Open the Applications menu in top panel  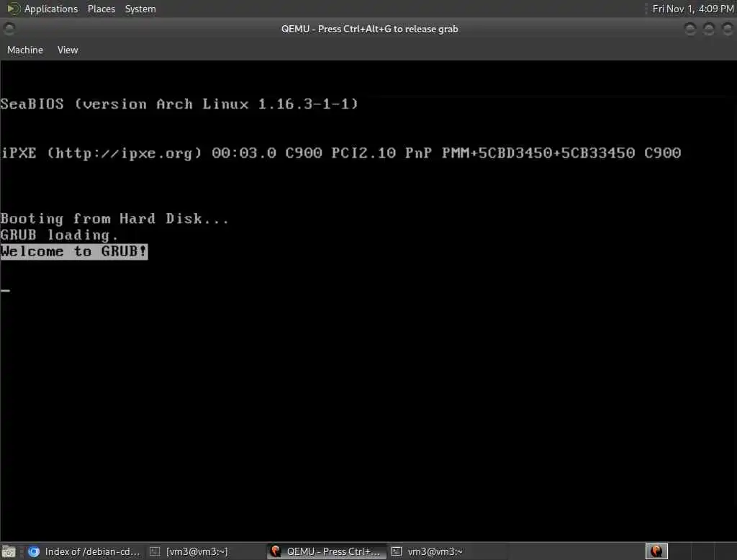(x=51, y=9)
